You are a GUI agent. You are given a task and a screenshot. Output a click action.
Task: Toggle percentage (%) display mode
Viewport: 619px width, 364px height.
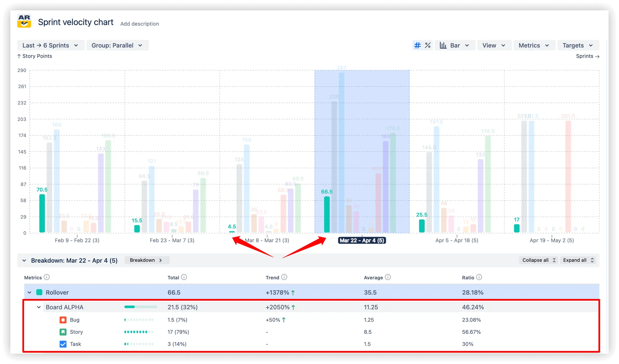(428, 45)
